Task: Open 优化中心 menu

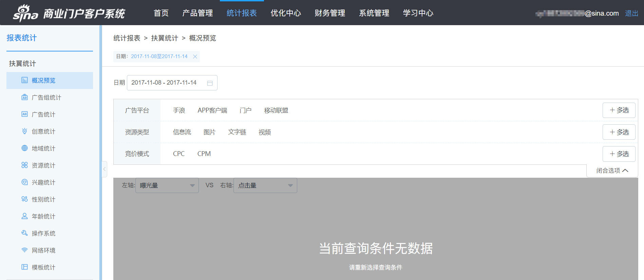Action: [x=286, y=13]
